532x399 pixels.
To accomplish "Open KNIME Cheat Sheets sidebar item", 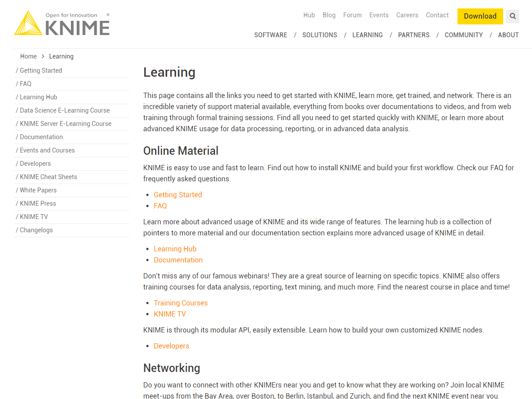I will tap(48, 177).
